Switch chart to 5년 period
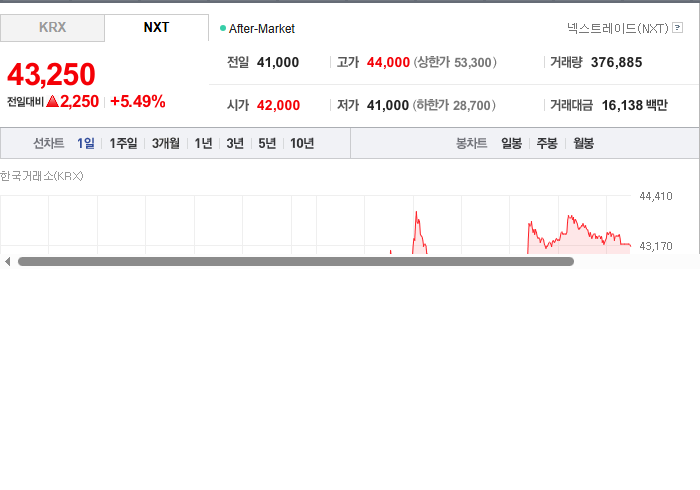Image resolution: width=700 pixels, height=490 pixels. coord(267,143)
